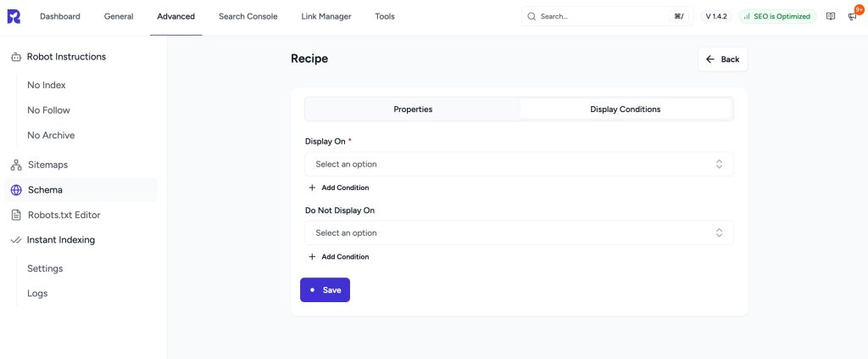This screenshot has height=359, width=868.
Task: Click the Robot Instructions icon
Action: pos(15,57)
